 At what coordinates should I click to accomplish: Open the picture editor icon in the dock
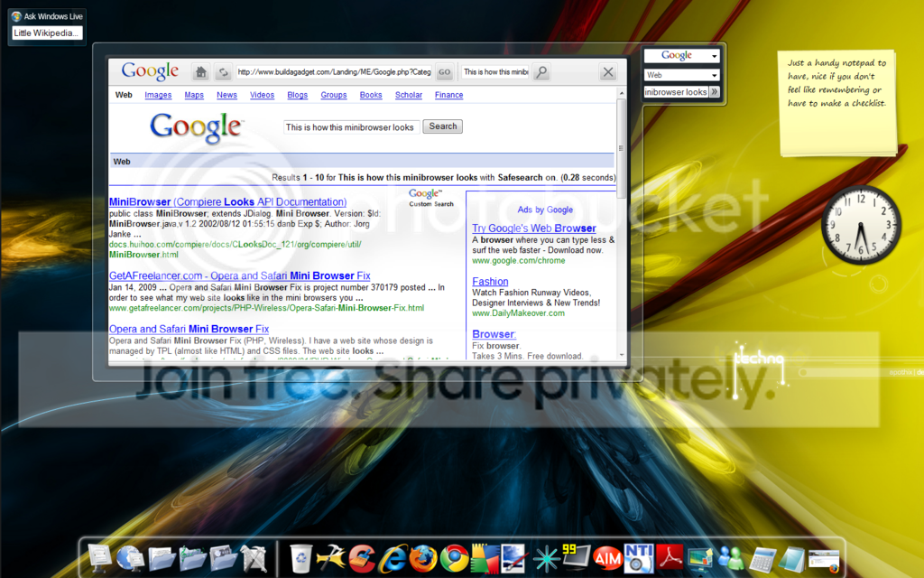tap(514, 558)
